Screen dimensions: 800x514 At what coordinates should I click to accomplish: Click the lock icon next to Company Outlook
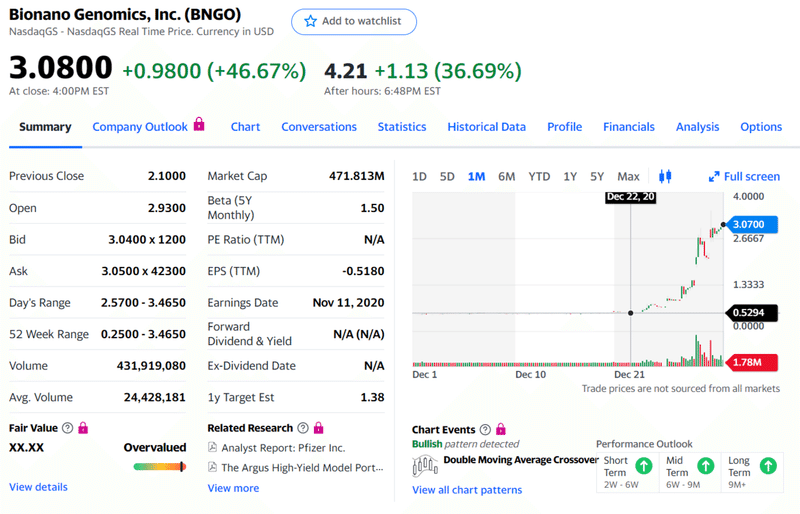(x=199, y=124)
